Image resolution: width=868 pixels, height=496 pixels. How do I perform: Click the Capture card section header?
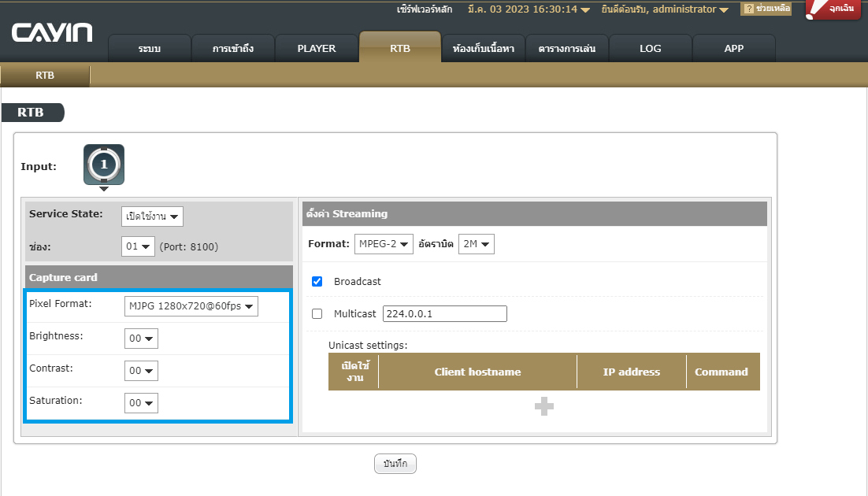pos(159,277)
